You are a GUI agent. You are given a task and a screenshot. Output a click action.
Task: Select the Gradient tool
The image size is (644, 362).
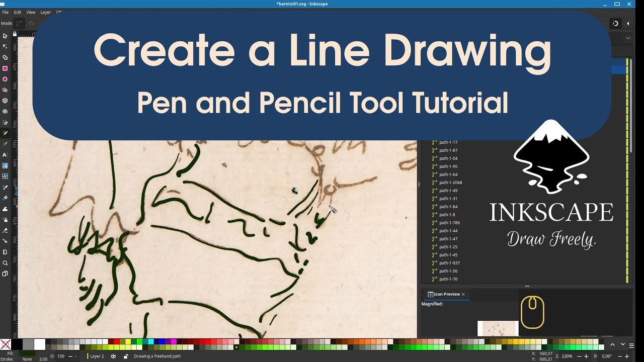5,165
